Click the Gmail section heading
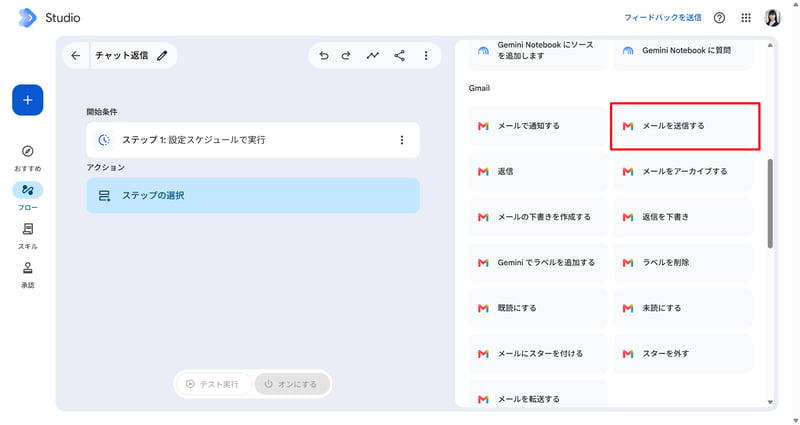The image size is (800, 425). click(x=479, y=88)
